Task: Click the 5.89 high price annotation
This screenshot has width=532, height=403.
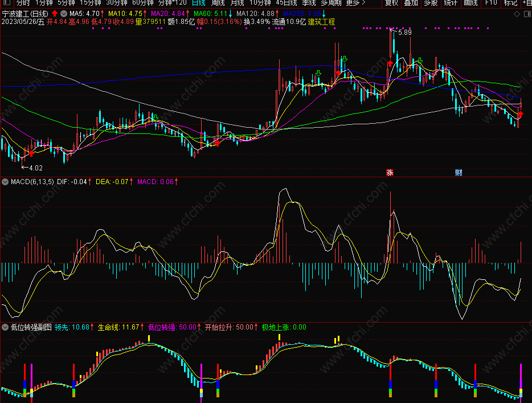Action: (x=405, y=32)
